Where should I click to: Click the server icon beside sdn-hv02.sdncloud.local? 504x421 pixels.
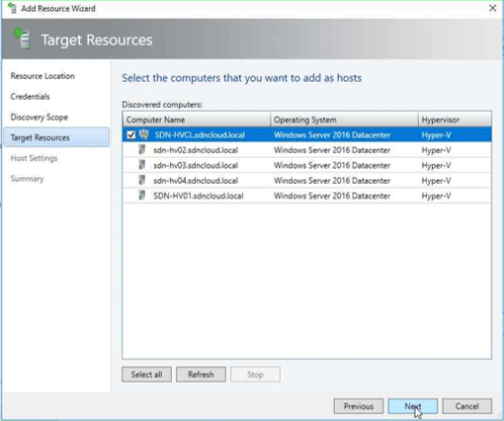(x=142, y=150)
